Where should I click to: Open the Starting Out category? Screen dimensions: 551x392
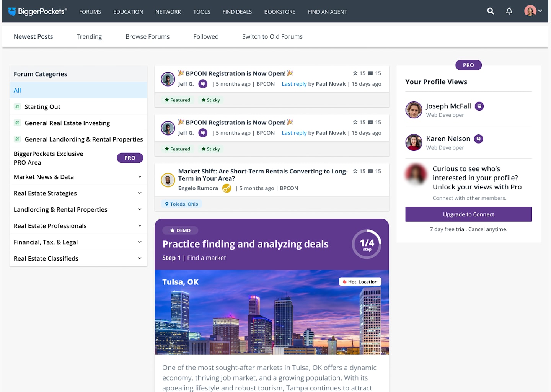pyautogui.click(x=42, y=107)
